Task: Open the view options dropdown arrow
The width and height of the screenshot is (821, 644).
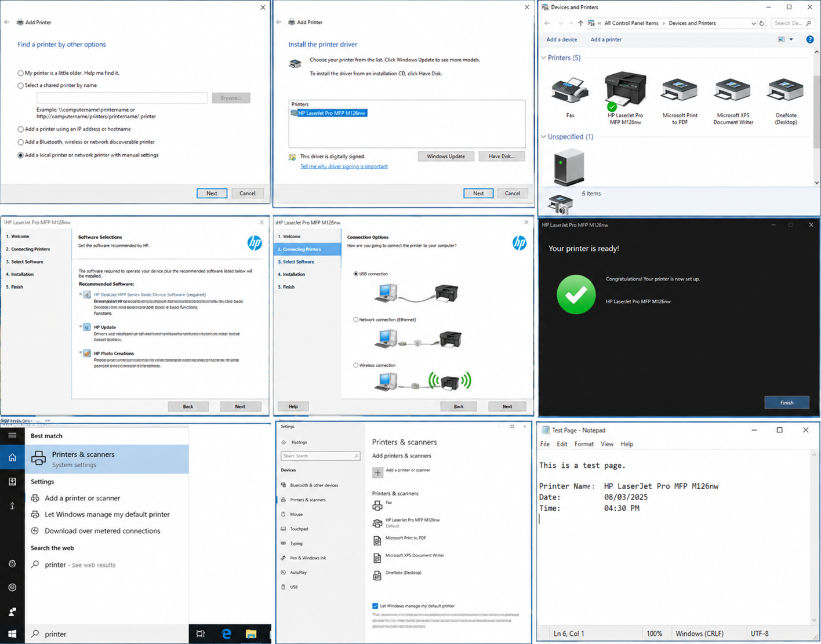Action: pyautogui.click(x=791, y=39)
